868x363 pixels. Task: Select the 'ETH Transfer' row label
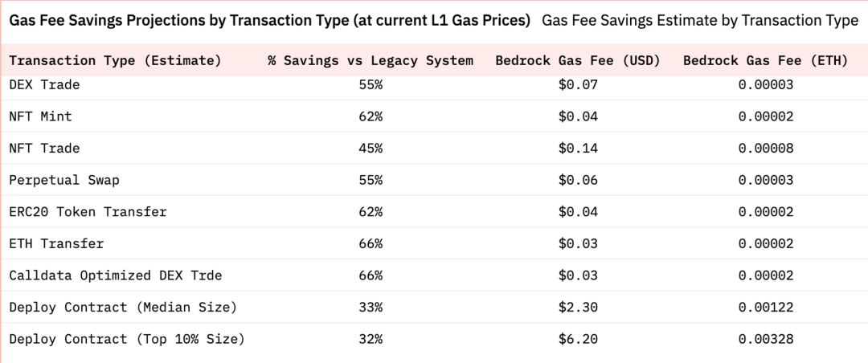point(56,243)
